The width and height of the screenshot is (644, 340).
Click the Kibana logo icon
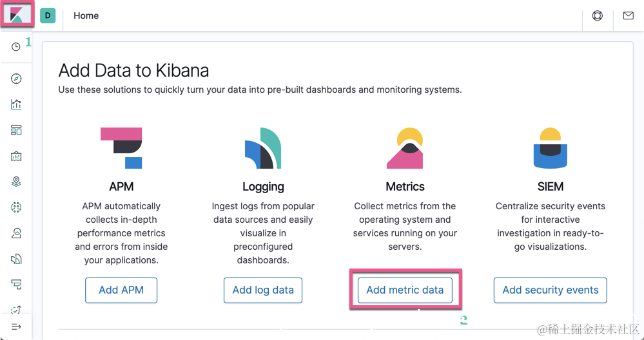pyautogui.click(x=16, y=15)
